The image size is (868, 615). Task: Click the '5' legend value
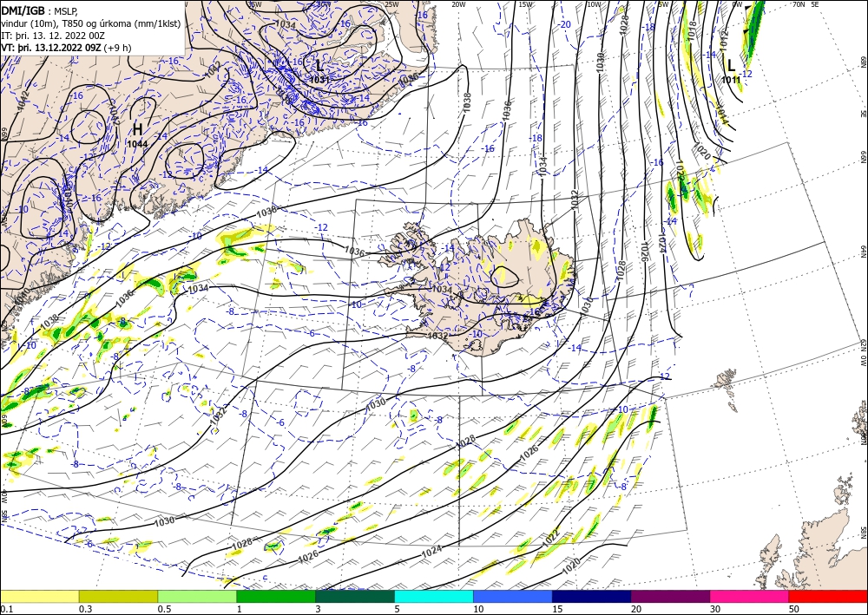(398, 609)
